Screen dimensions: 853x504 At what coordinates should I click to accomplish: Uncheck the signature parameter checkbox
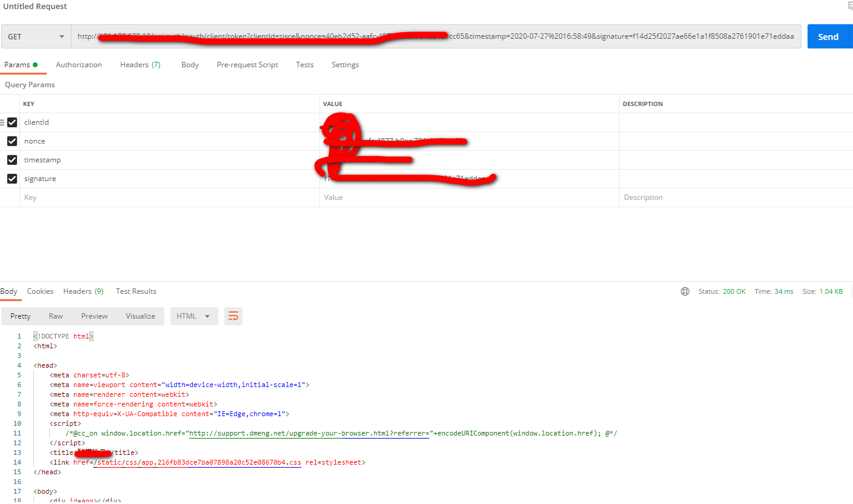12,179
